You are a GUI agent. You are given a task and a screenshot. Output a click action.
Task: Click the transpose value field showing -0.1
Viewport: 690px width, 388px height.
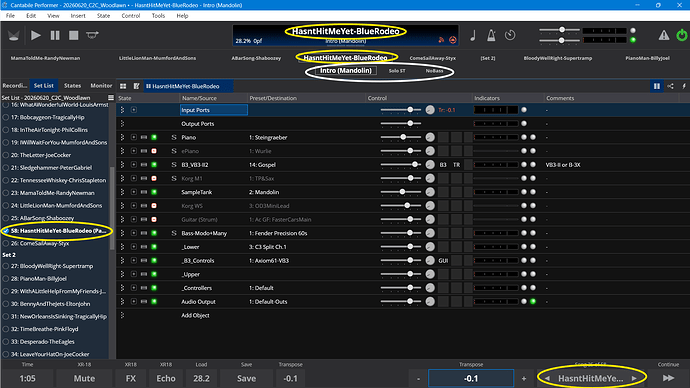pyautogui.click(x=471, y=378)
